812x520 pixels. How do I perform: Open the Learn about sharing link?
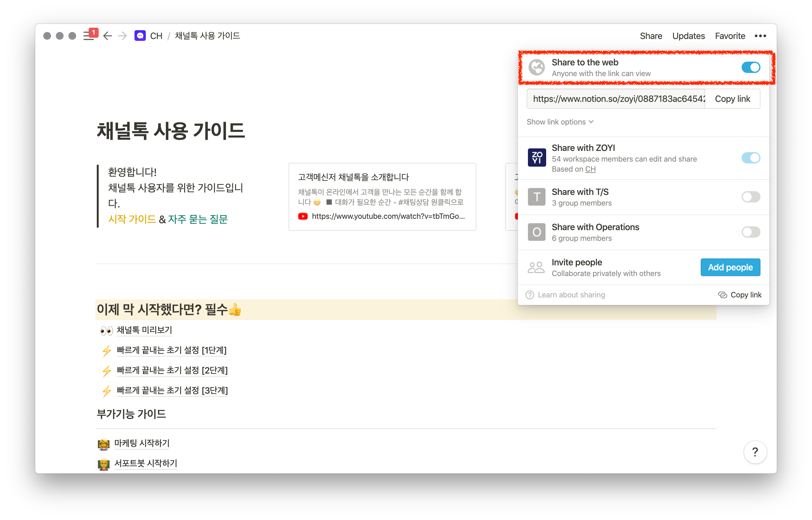tap(571, 295)
